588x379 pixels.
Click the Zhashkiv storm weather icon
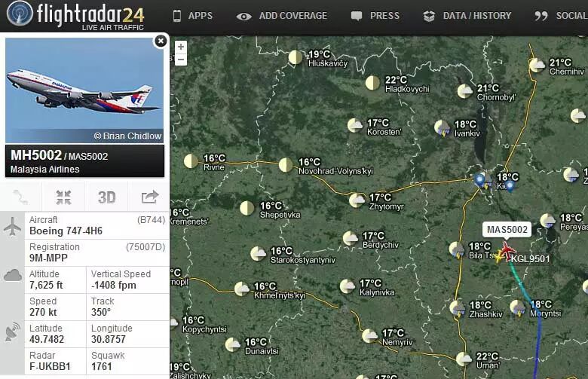coord(458,308)
